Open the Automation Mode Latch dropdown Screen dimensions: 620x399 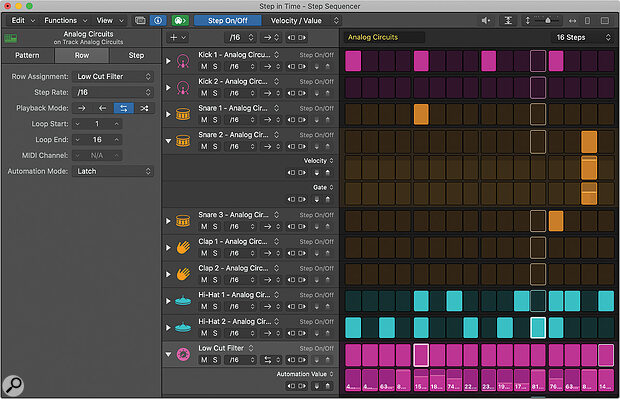[113, 171]
